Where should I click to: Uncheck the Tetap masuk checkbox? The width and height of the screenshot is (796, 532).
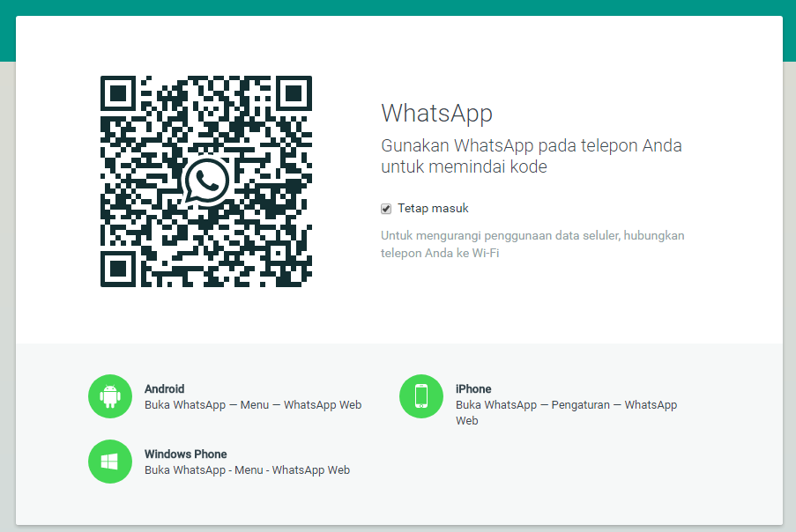point(386,209)
